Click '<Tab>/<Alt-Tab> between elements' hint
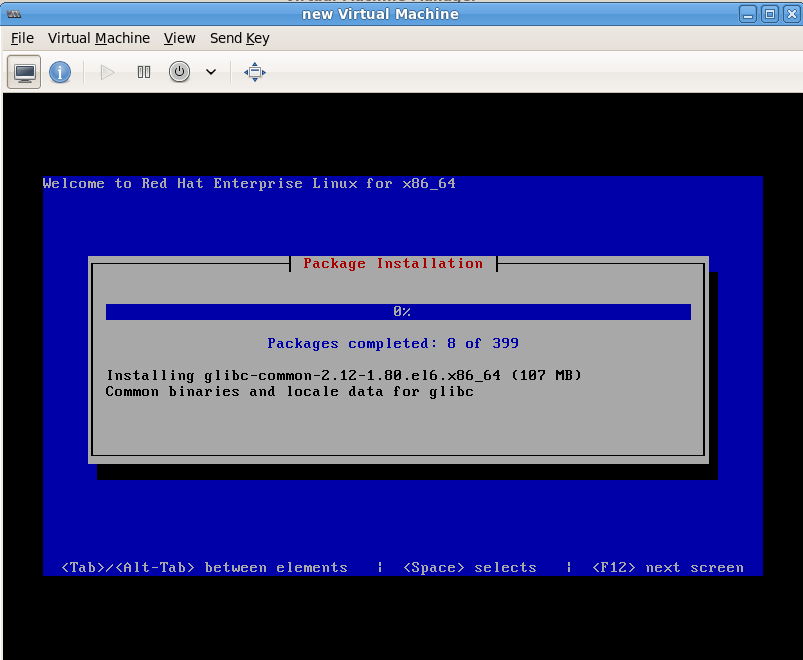Image resolution: width=803 pixels, height=660 pixels. point(204,568)
